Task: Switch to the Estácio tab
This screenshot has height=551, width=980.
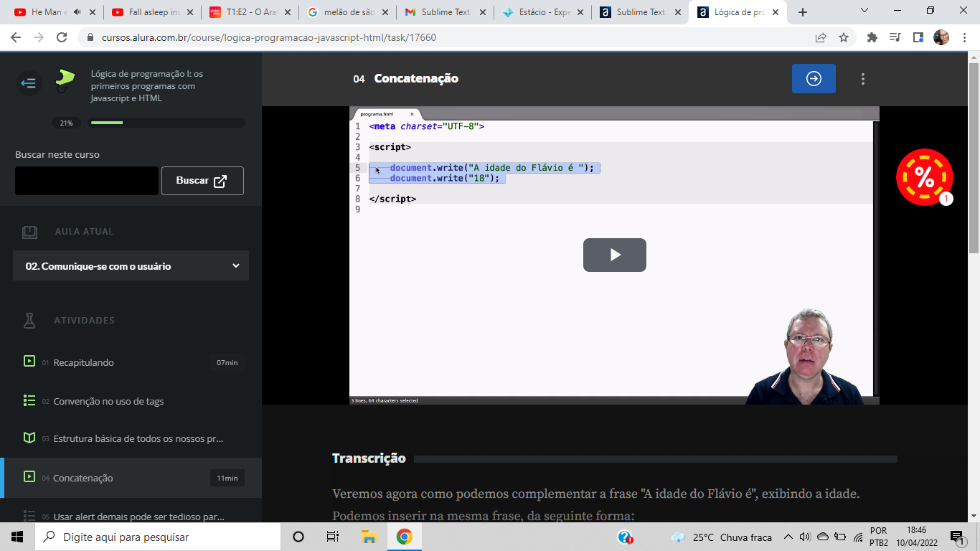Action: (542, 12)
